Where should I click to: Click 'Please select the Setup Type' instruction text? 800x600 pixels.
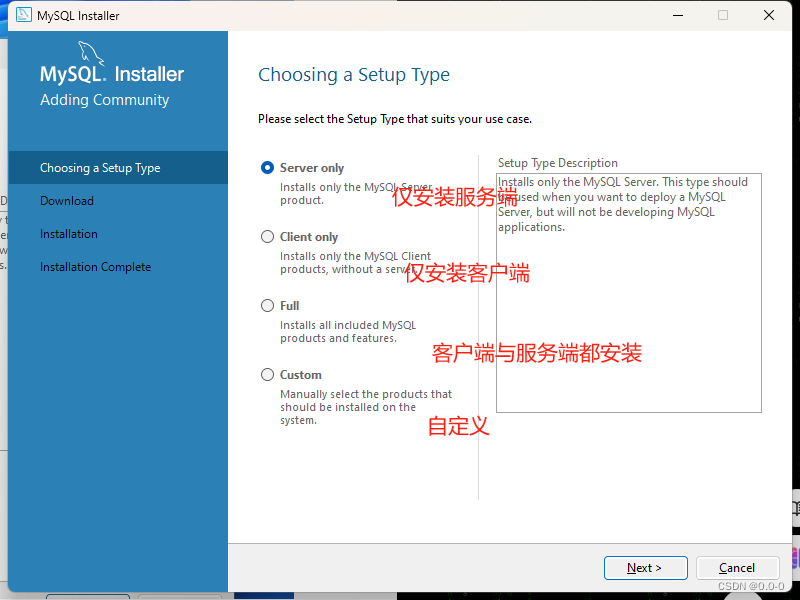395,119
